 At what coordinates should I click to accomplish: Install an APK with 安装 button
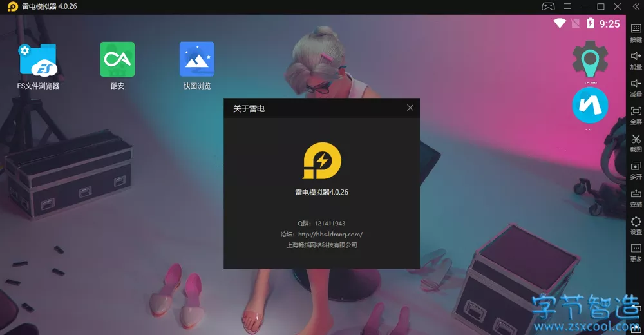tap(636, 198)
